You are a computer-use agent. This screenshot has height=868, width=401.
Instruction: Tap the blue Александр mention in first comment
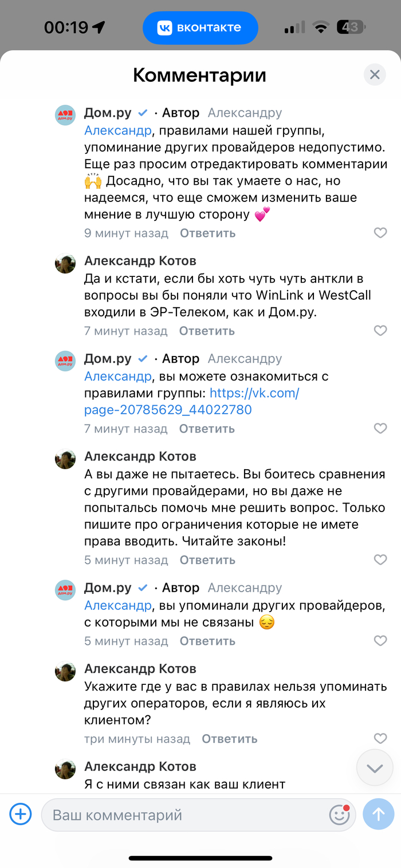click(x=118, y=130)
